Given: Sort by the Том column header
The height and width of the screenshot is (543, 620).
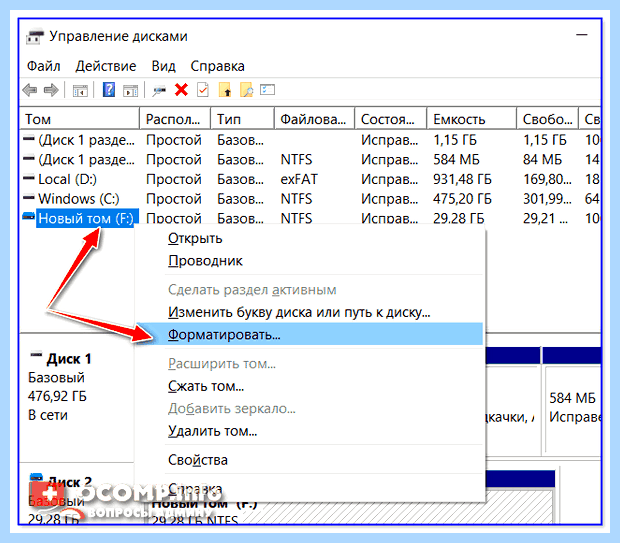Looking at the screenshot, I should pos(79,119).
